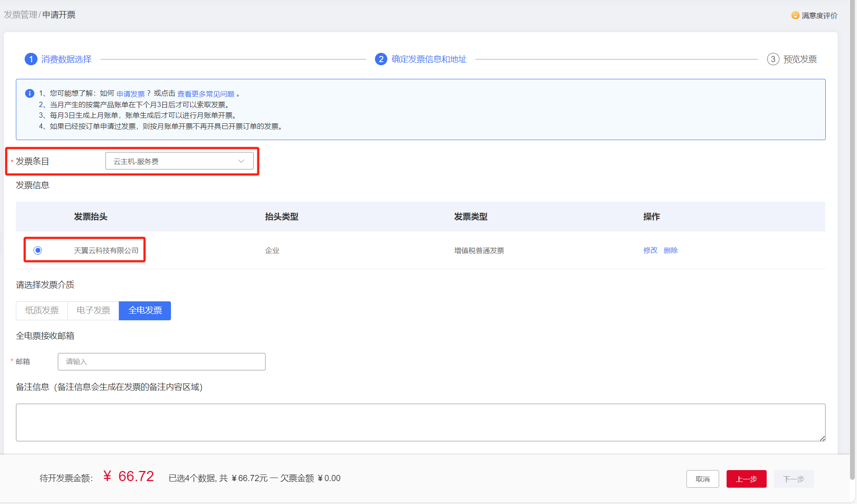Open the 发票条目 dropdown
The image size is (857, 504).
coord(179,161)
